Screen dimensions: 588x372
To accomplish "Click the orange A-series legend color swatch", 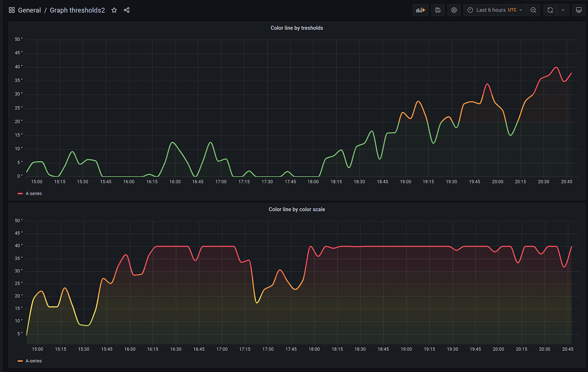I will point(20,361).
